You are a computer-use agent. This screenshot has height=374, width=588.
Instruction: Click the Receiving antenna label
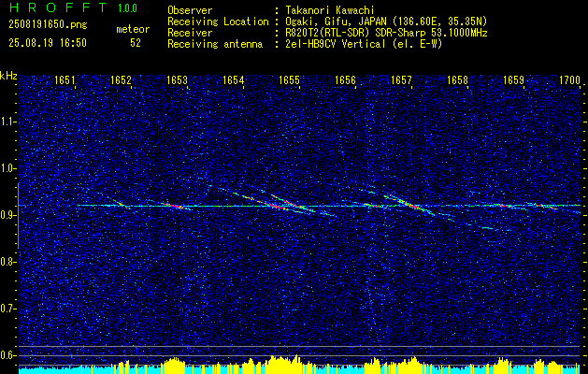(x=215, y=44)
